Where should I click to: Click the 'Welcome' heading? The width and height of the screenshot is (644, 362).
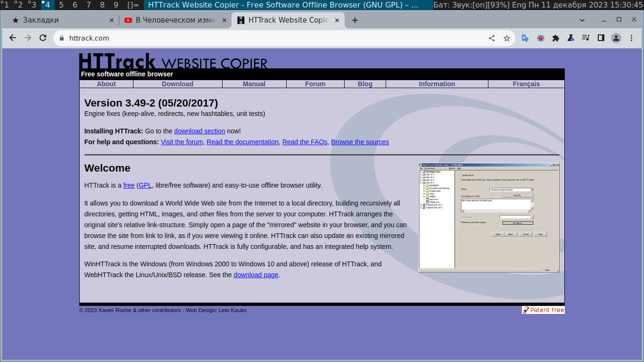point(107,168)
